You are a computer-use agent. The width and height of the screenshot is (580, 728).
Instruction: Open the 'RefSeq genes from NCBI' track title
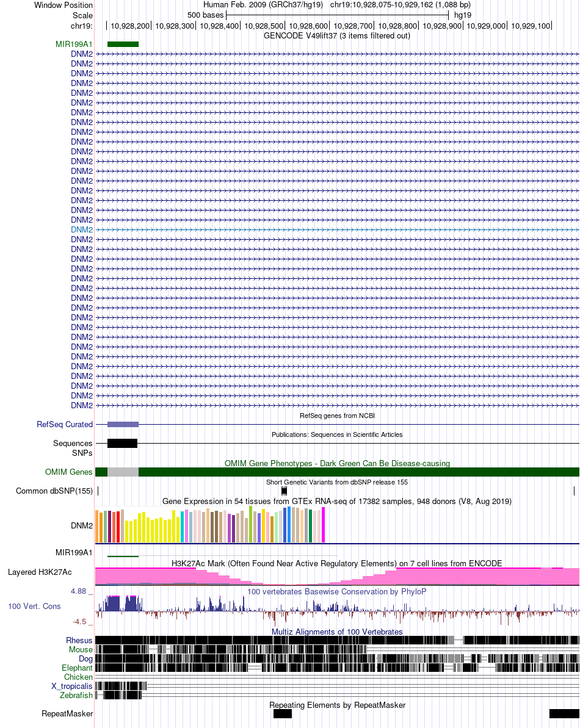[x=337, y=416]
